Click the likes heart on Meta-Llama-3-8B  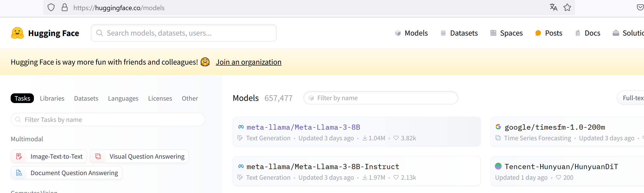tap(396, 138)
